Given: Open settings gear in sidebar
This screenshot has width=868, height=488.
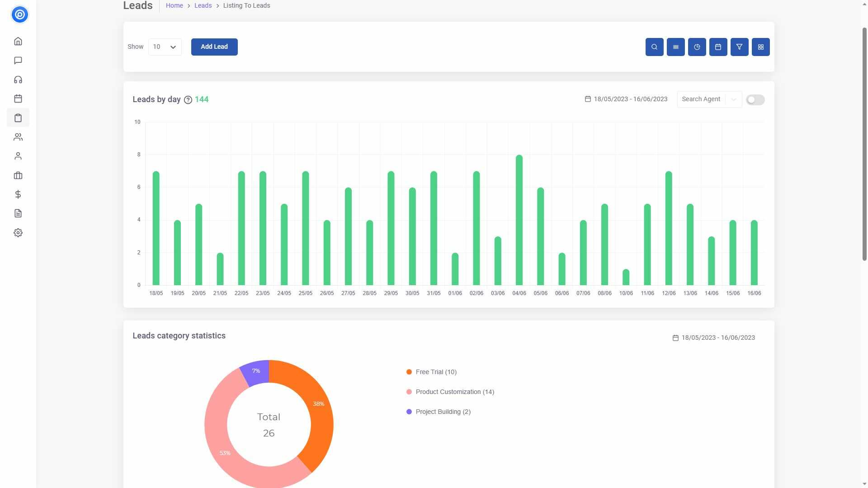Looking at the screenshot, I should tap(18, 233).
